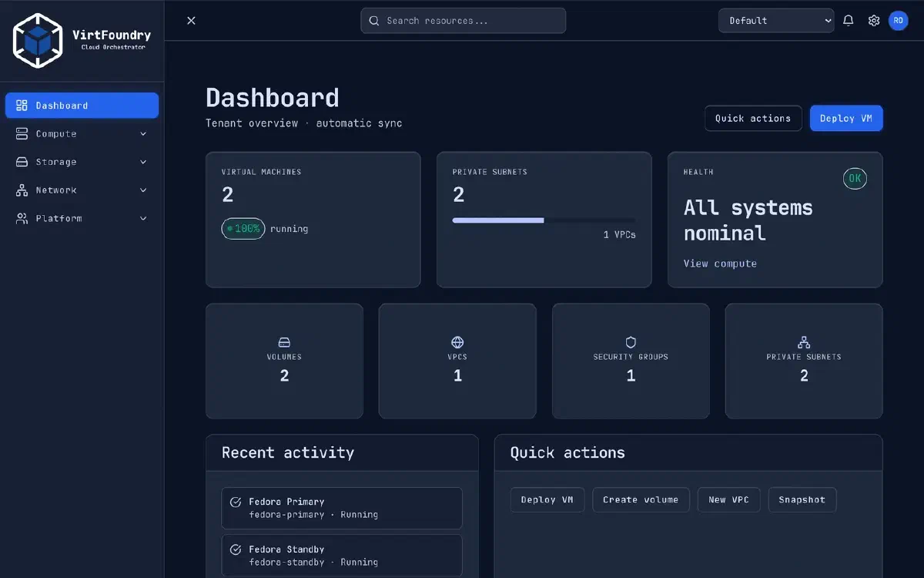Click the "Recent activity" panel heading
The height and width of the screenshot is (578, 924).
[x=288, y=453]
